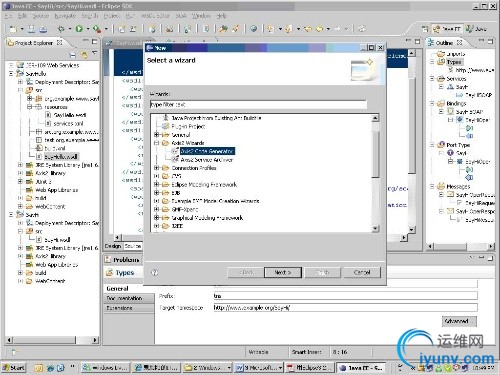Expand the Graphical Modeling Framework folder
The width and height of the screenshot is (500, 375).
click(156, 218)
